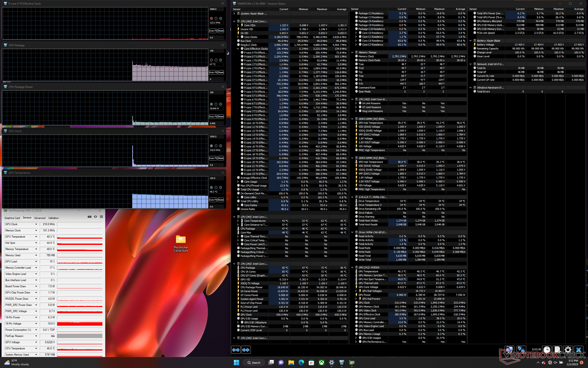
Task: Select Sensors tab in GPU-Z
Action: [27, 218]
